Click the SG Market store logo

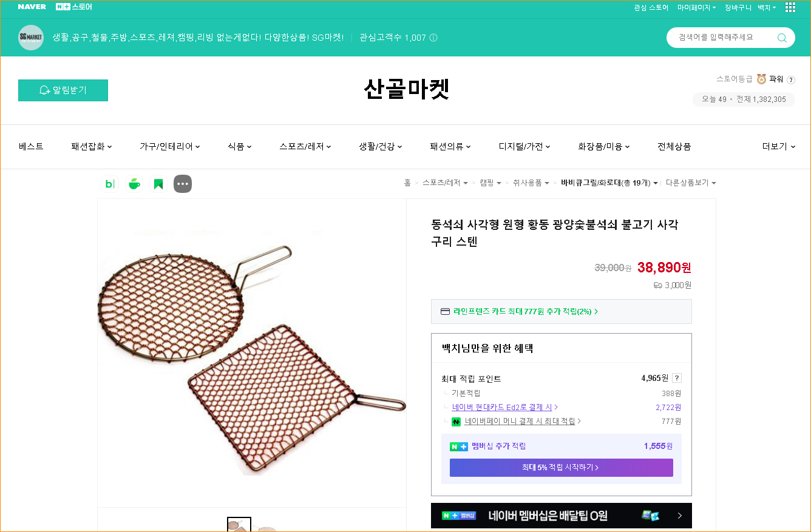pos(31,37)
